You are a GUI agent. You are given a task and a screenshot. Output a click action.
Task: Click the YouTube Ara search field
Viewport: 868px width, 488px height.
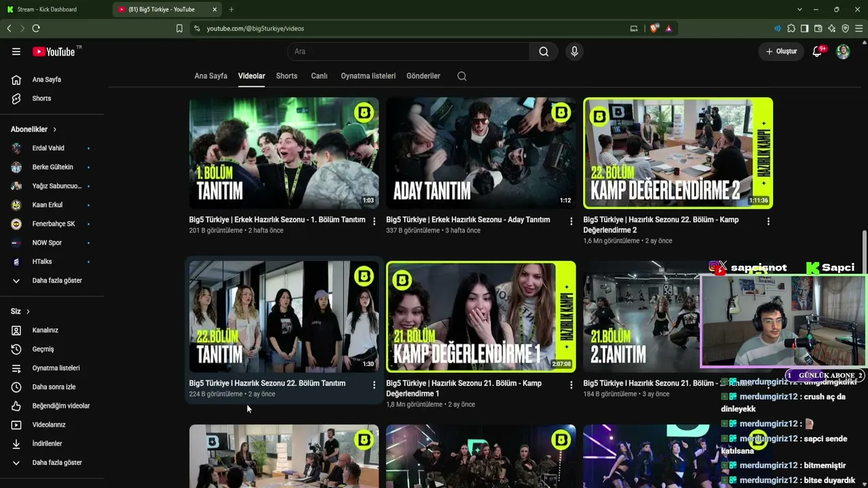[408, 52]
